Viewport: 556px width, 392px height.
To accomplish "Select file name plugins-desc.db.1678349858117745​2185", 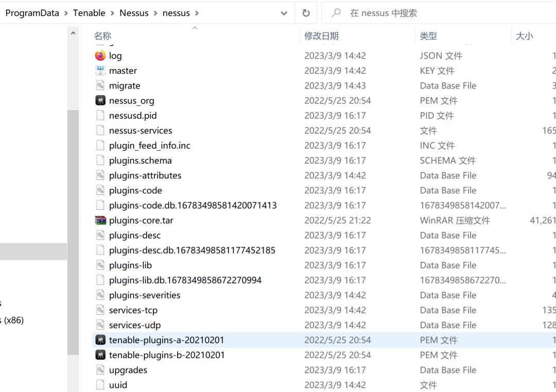I will 192,250.
